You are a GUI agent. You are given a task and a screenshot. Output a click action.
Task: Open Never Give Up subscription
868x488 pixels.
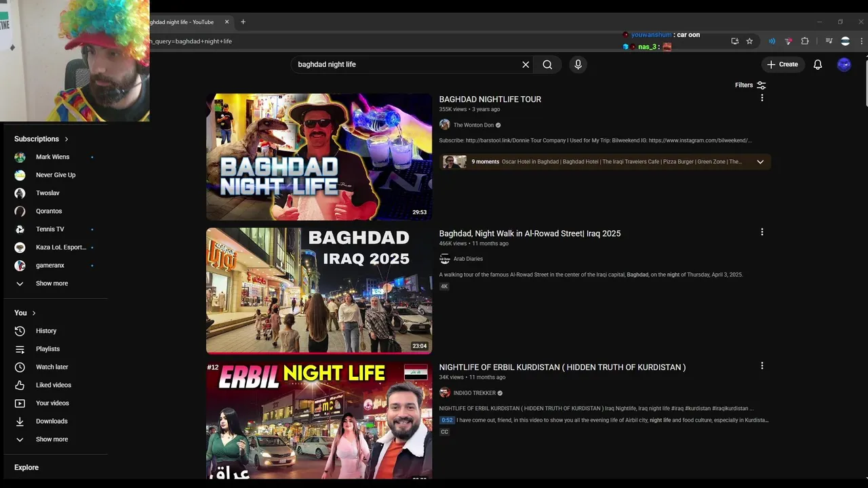coord(56,175)
